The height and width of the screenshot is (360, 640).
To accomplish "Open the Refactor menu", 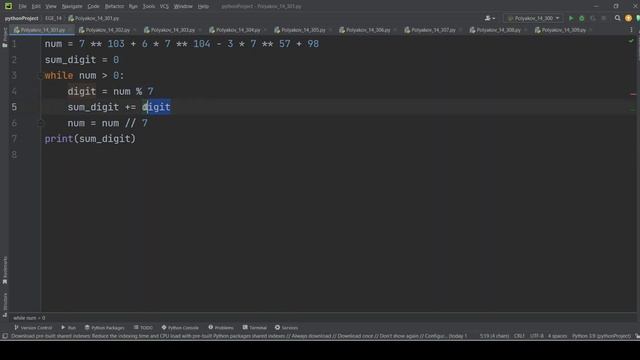I will click(x=114, y=6).
